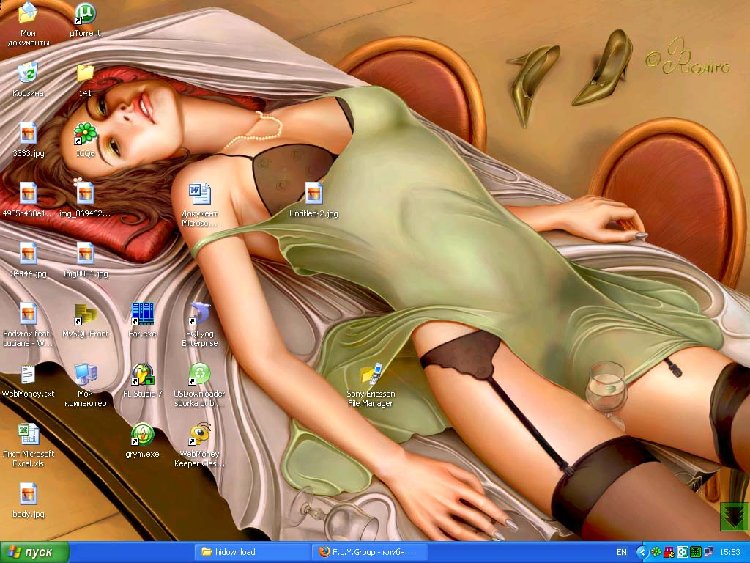Click the monitor network tray icon
This screenshot has width=750, height=563.
tap(709, 552)
